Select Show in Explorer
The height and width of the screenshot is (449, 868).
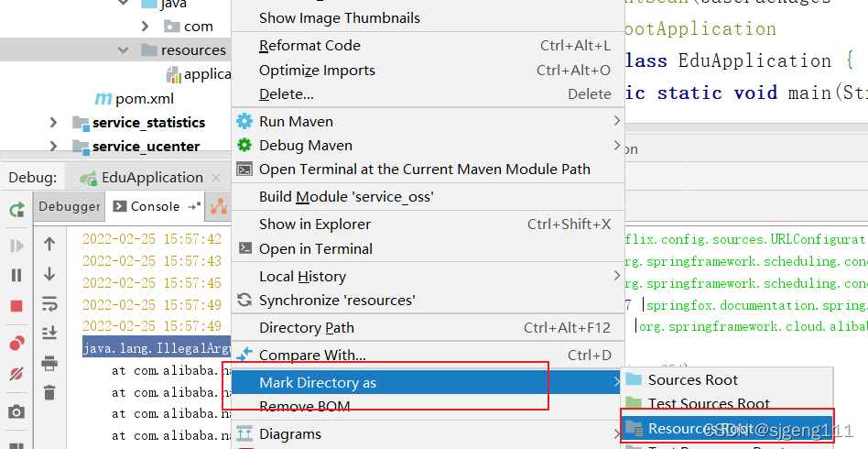pos(428,224)
